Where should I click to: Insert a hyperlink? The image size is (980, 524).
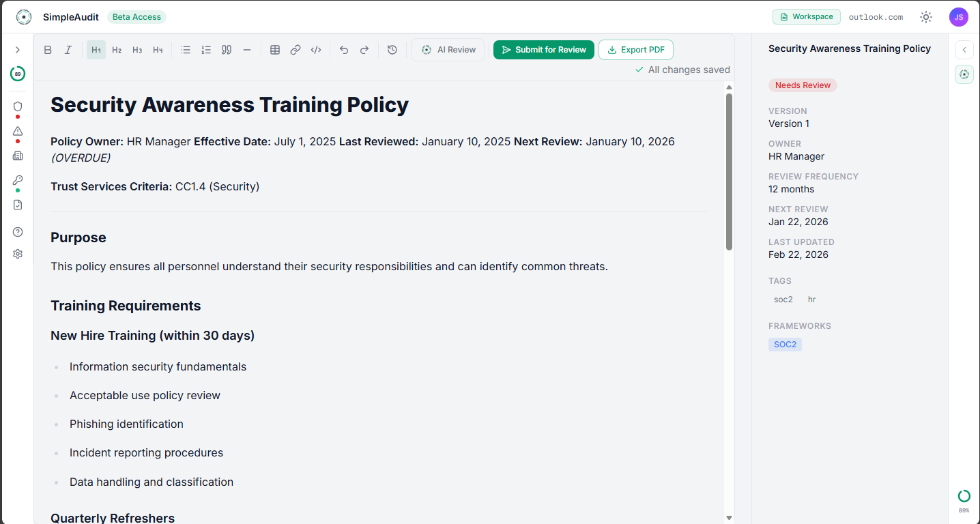click(296, 50)
